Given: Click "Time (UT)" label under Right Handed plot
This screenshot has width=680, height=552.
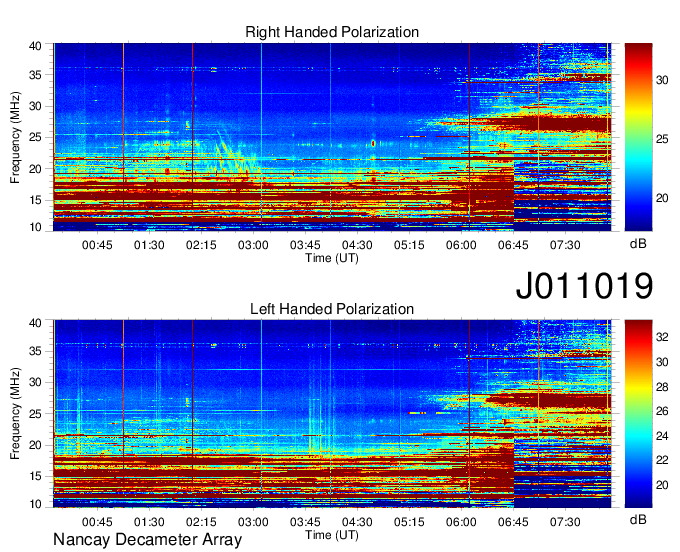Looking at the screenshot, I should 332,258.
